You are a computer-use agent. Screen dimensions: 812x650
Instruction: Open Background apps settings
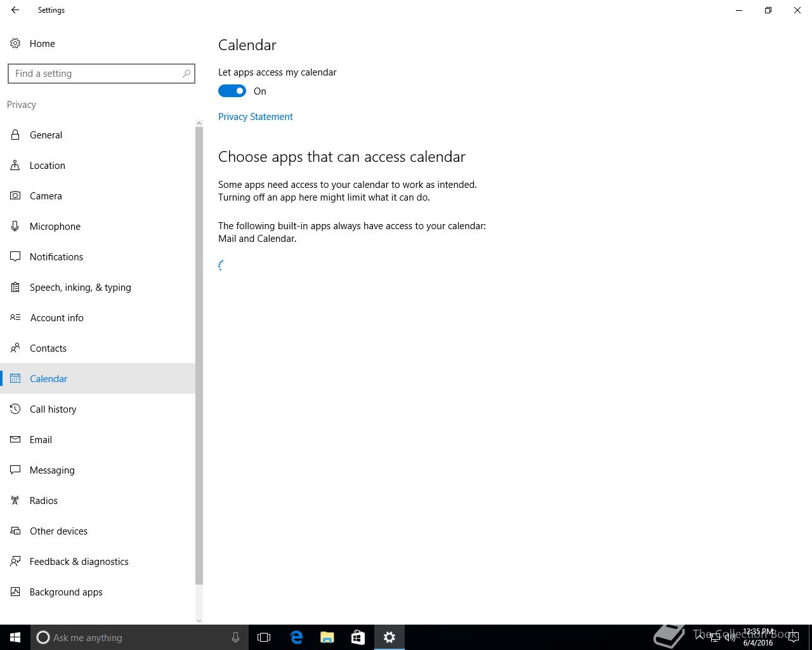98,592
